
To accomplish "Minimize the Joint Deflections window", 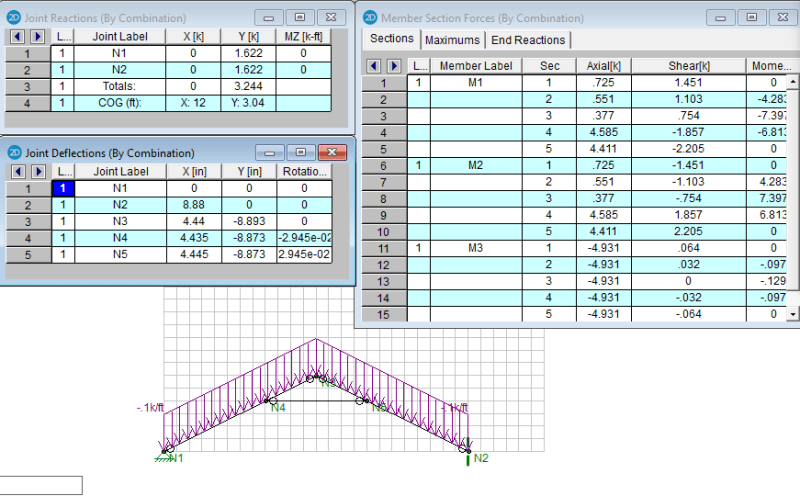I will pyautogui.click(x=270, y=153).
